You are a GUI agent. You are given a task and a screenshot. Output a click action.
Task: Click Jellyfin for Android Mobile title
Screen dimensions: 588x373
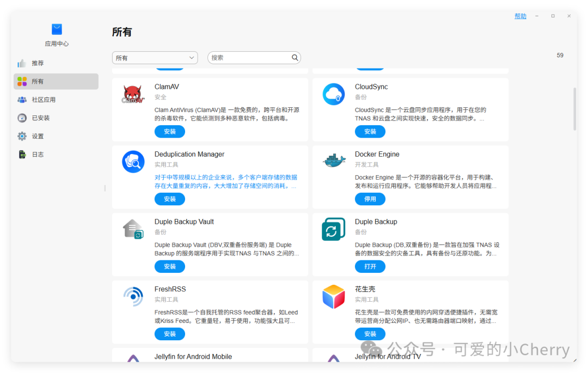coord(193,357)
